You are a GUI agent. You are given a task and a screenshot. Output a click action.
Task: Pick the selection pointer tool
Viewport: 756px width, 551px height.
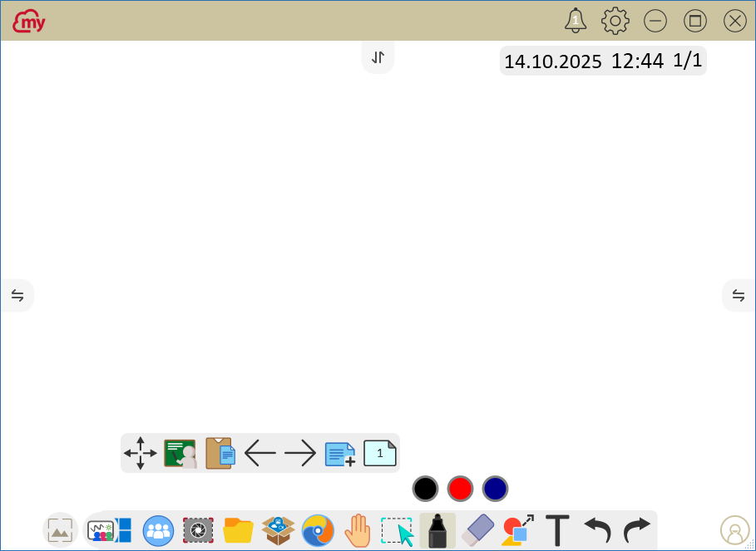point(398,530)
